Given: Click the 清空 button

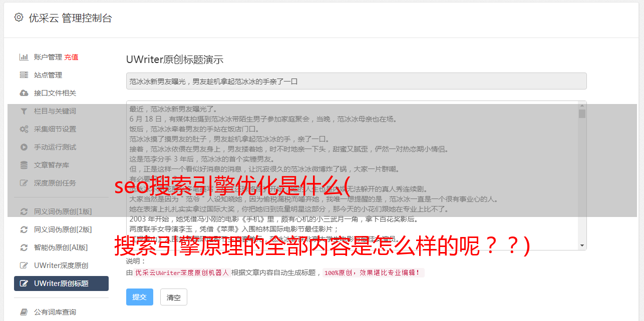Looking at the screenshot, I should click(174, 297).
